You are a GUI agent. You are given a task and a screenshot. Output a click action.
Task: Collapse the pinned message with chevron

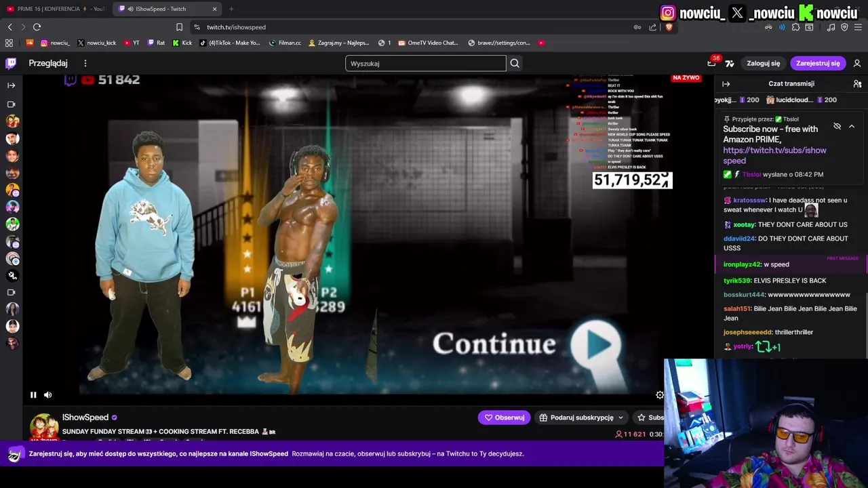[x=852, y=126]
